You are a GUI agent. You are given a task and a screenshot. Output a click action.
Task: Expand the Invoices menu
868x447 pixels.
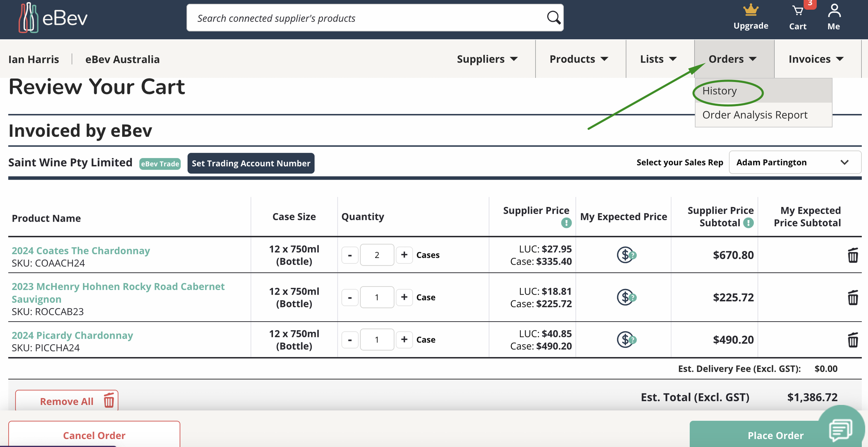point(816,59)
